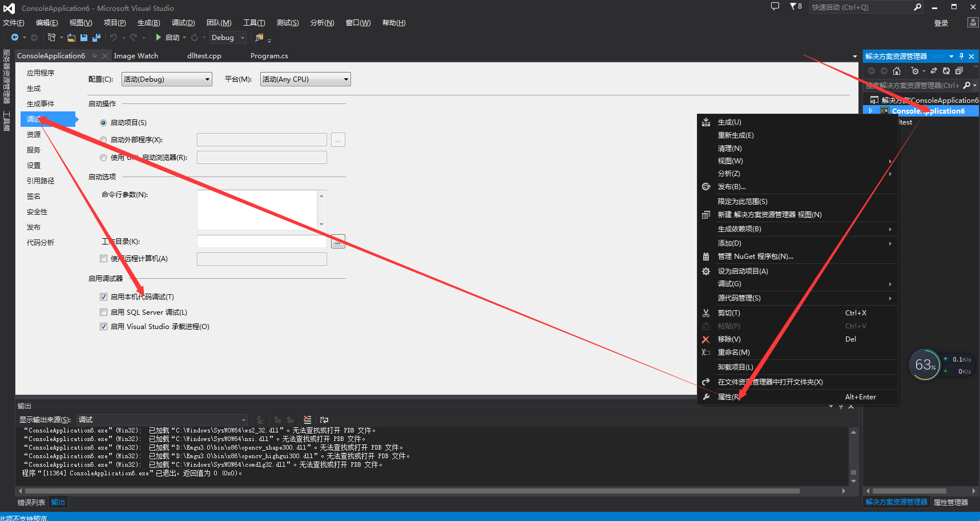Click the Solution Explorer refresh icon
The width and height of the screenshot is (980, 521).
click(x=946, y=71)
